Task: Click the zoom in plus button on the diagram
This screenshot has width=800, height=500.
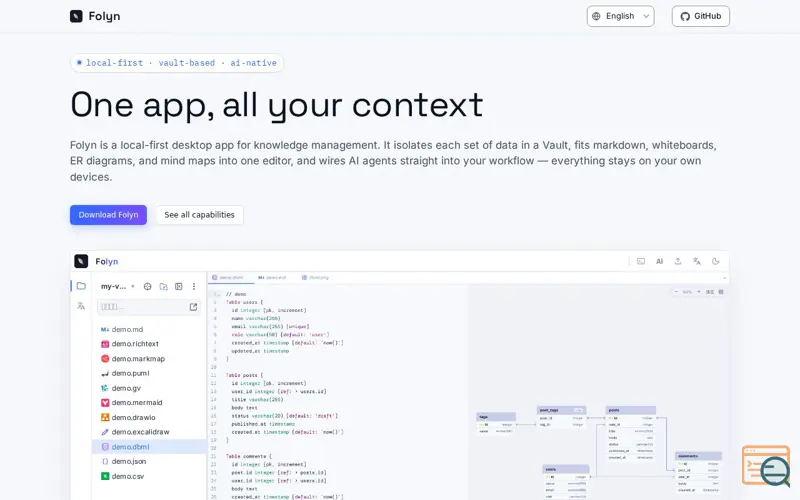Action: coord(699,292)
